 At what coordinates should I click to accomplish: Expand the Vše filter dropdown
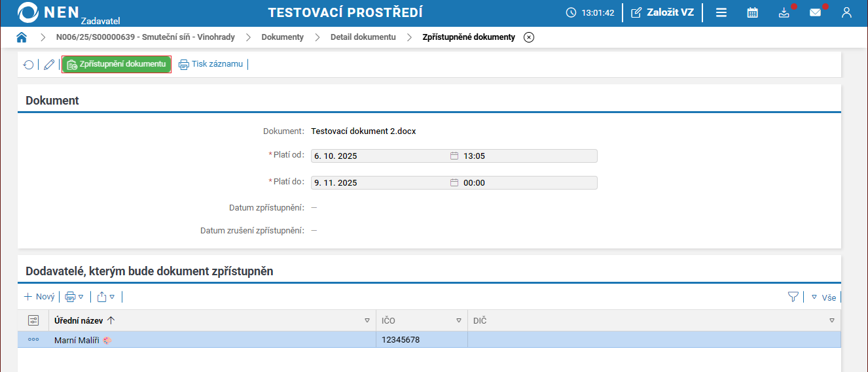[823, 297]
